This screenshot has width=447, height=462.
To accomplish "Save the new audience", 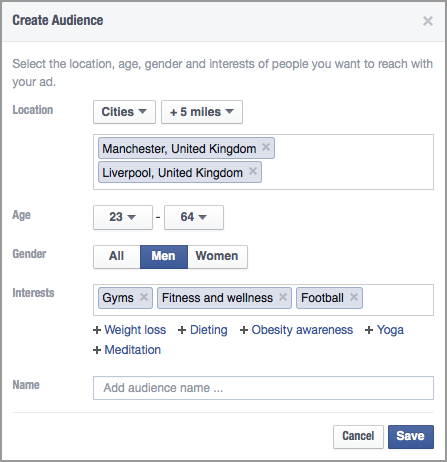I will click(x=411, y=436).
